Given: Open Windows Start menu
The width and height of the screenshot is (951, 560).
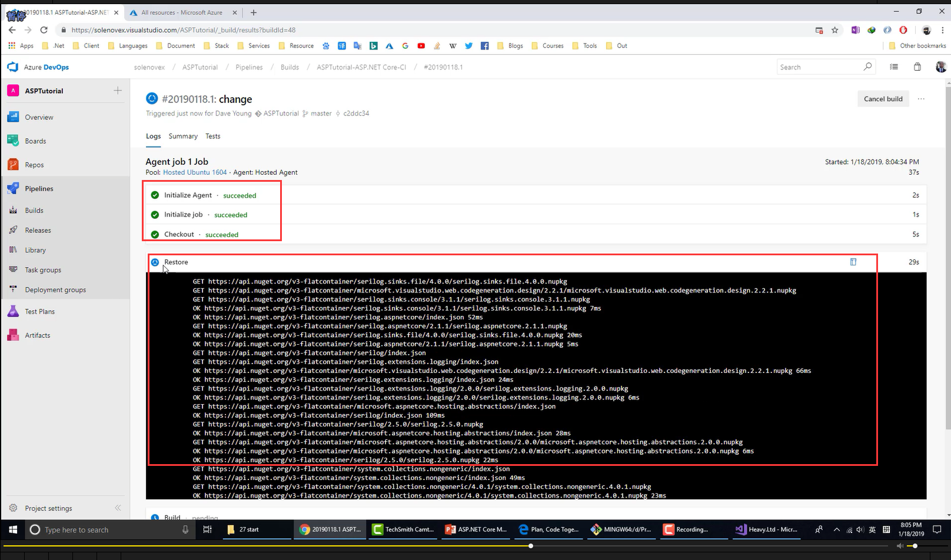Looking at the screenshot, I should (13, 529).
